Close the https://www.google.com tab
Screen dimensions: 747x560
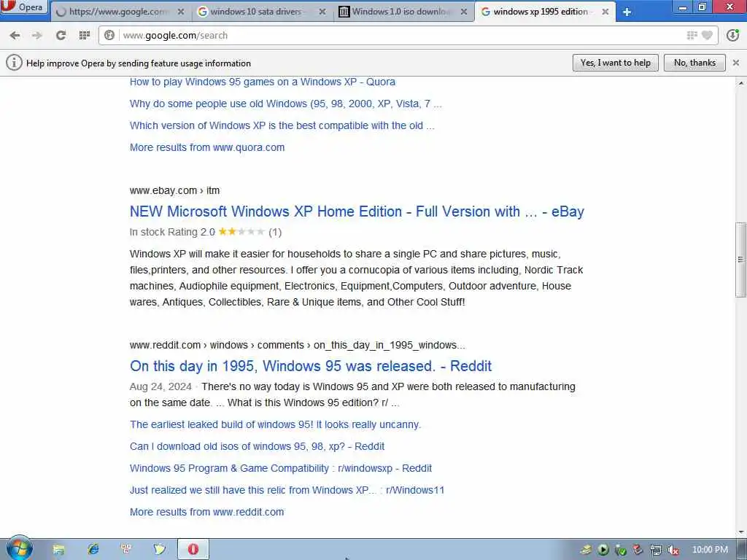(x=181, y=12)
